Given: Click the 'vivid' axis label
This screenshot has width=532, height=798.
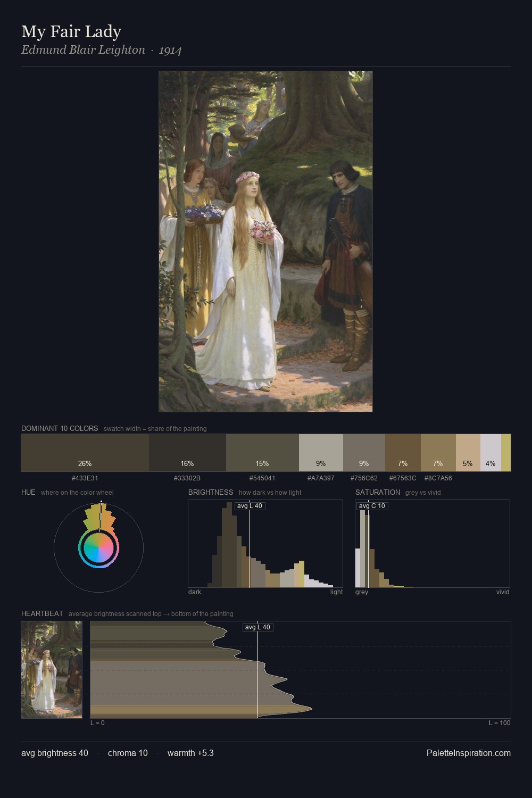Looking at the screenshot, I should click(x=503, y=592).
